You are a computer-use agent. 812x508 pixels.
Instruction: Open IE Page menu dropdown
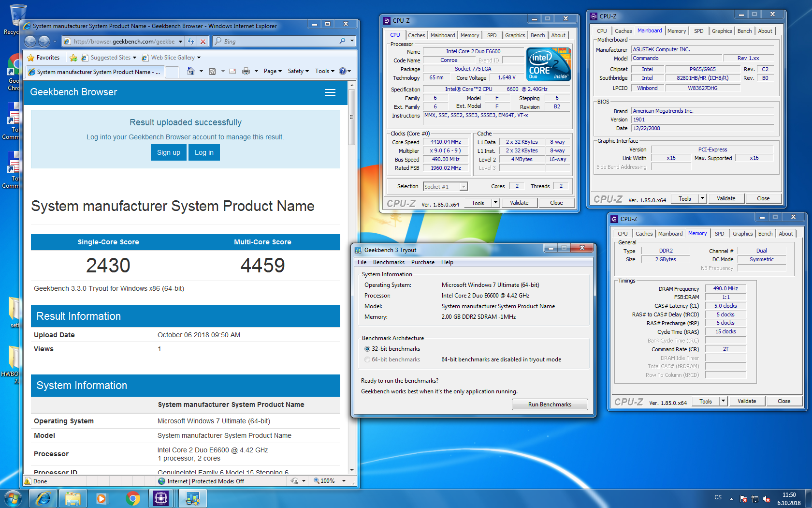[x=273, y=71]
